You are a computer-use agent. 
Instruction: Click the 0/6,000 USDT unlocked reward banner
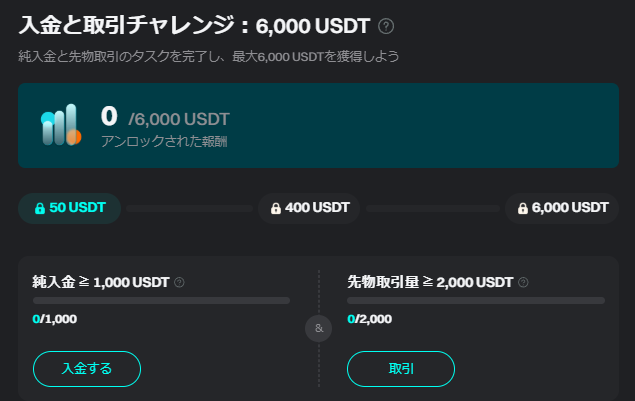(x=318, y=126)
